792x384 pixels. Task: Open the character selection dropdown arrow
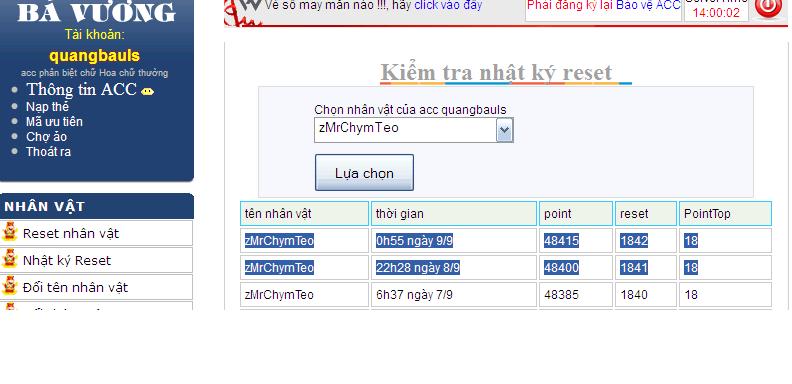click(x=505, y=131)
